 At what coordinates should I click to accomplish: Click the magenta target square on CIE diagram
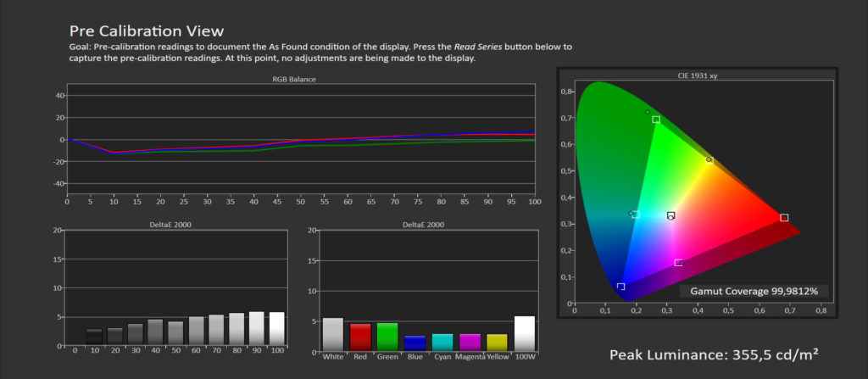point(678,263)
